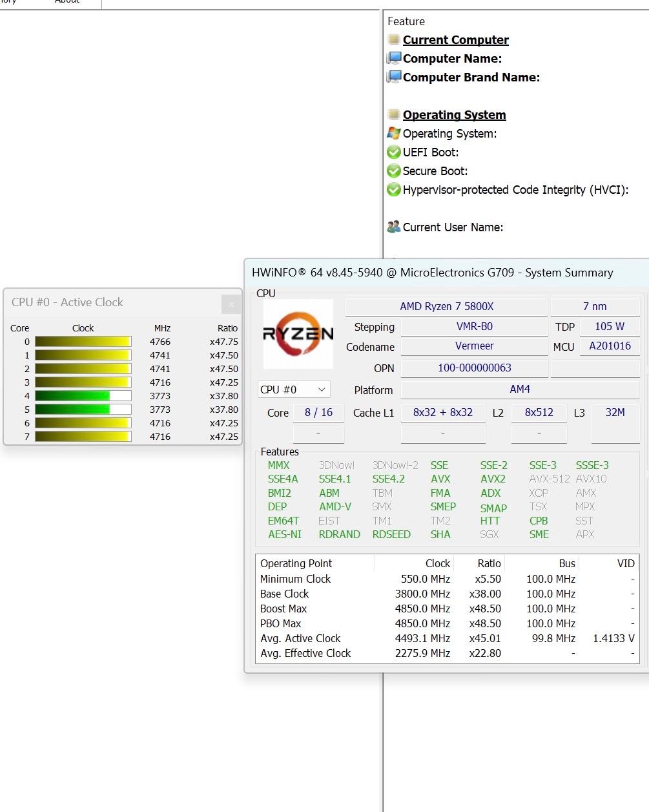649x812 pixels.
Task: Click Core 0 ratio x47.75
Action: point(224,342)
